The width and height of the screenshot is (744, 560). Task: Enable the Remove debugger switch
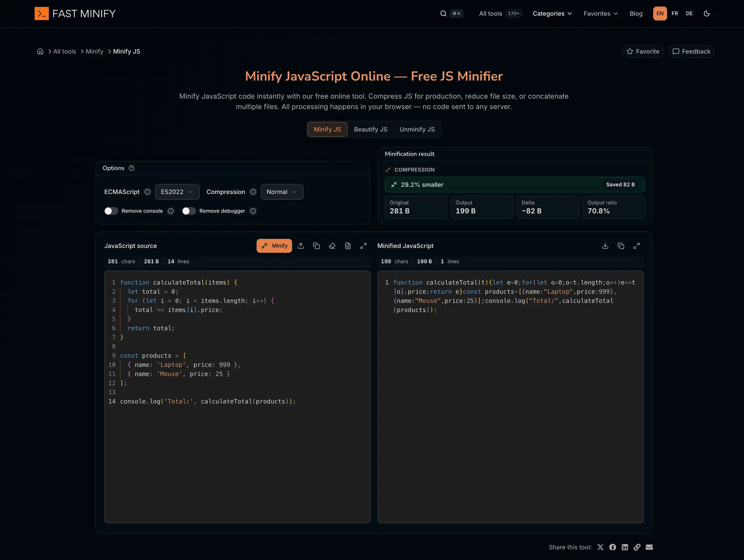click(189, 211)
